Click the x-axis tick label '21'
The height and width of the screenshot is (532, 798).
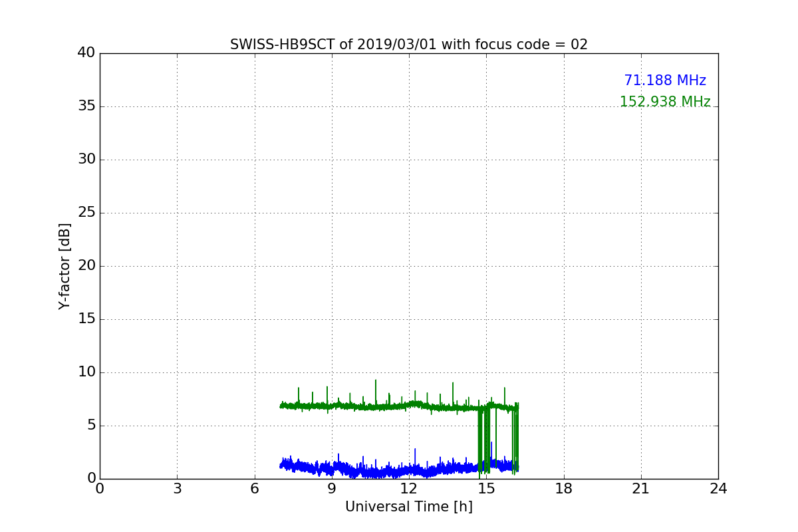tap(641, 489)
